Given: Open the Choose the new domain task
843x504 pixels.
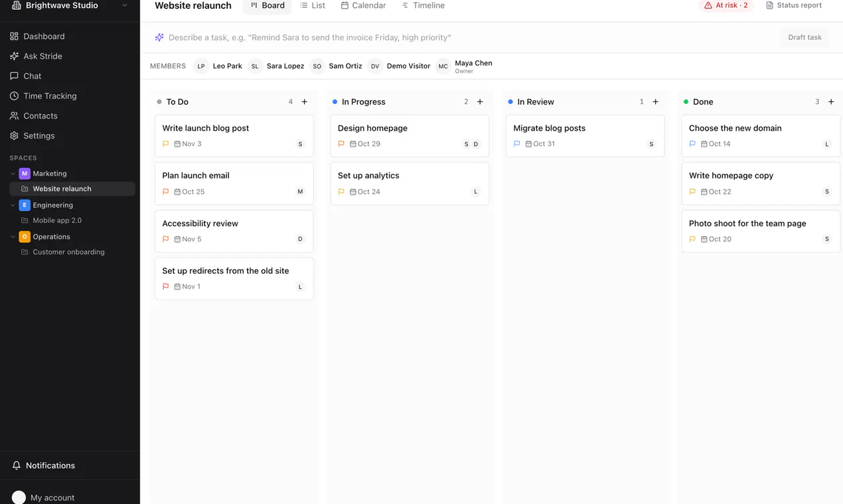Looking at the screenshot, I should tap(761, 136).
